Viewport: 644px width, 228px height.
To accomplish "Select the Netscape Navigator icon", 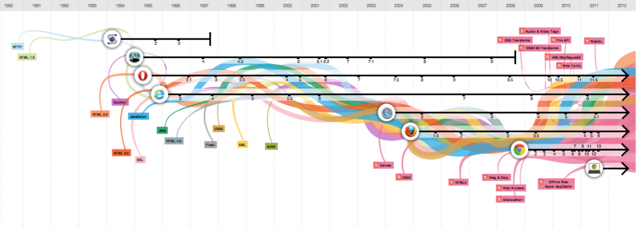I will (x=134, y=57).
